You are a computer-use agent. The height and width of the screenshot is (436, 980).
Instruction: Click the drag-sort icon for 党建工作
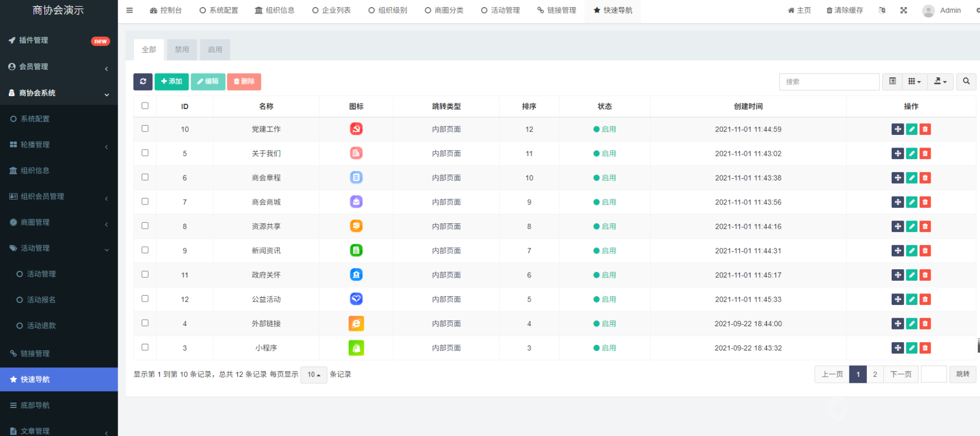(898, 129)
